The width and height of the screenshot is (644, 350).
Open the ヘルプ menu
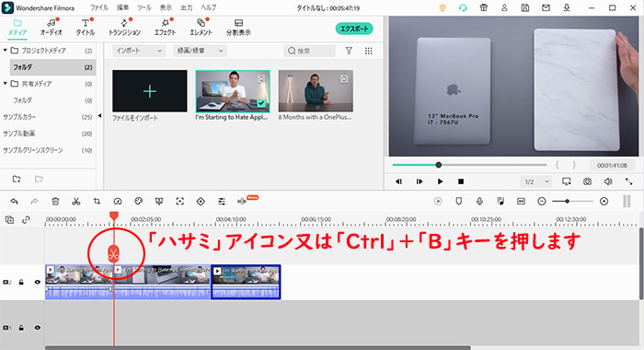coord(209,7)
